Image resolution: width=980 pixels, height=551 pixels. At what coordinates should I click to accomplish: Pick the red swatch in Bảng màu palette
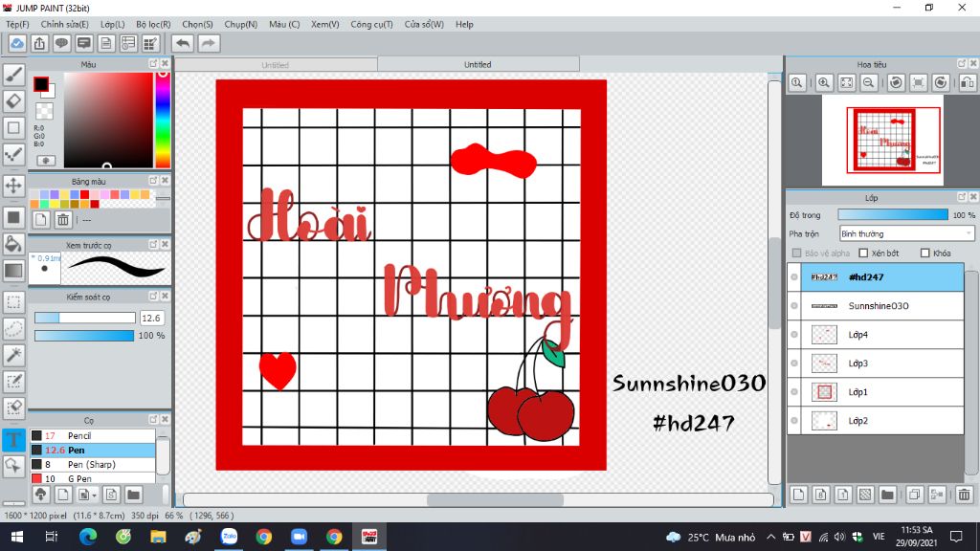click(x=84, y=195)
